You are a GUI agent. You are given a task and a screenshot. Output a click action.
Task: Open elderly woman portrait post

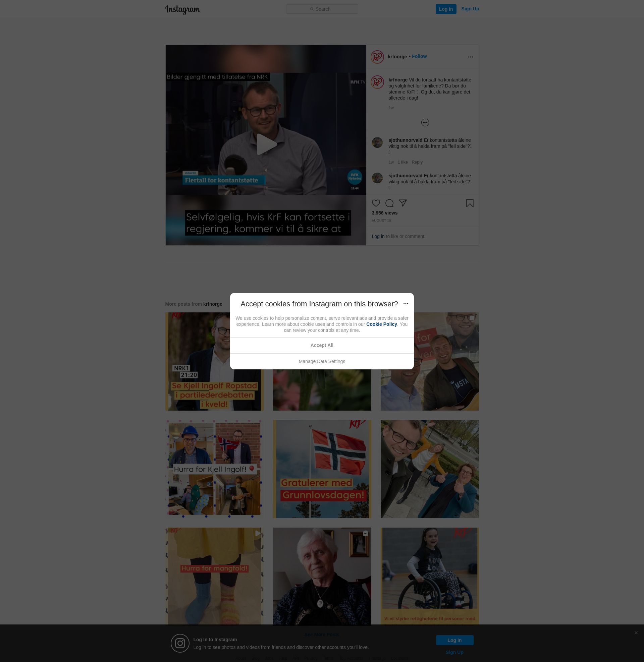tap(322, 576)
